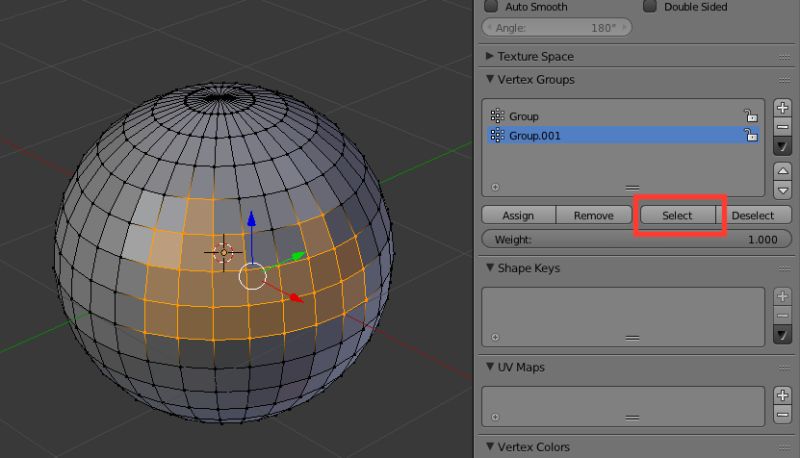Click shape keys list resize handle
Image resolution: width=800 pixels, height=458 pixels.
coord(632,338)
